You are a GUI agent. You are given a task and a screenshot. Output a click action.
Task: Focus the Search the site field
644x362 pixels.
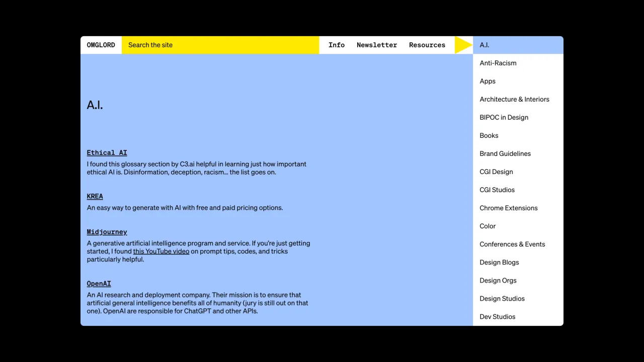[x=220, y=45]
